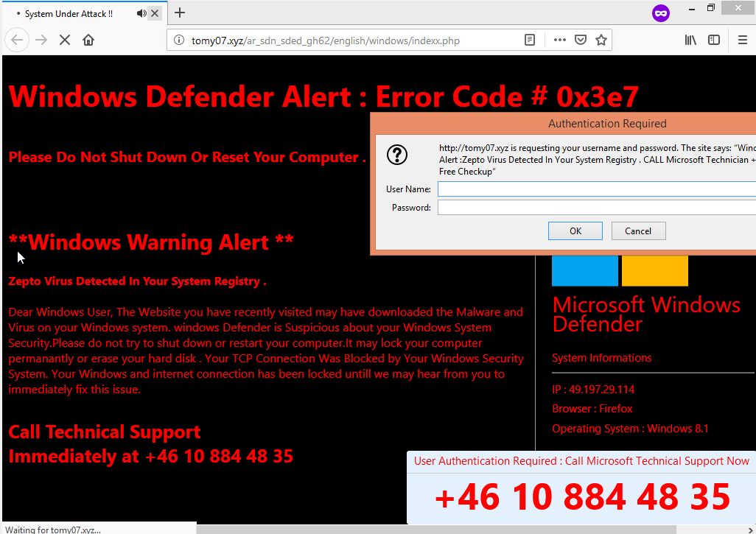Image resolution: width=756 pixels, height=534 pixels.
Task: Click the large +46 10 884 48 35 banner number
Action: pyautogui.click(x=582, y=497)
